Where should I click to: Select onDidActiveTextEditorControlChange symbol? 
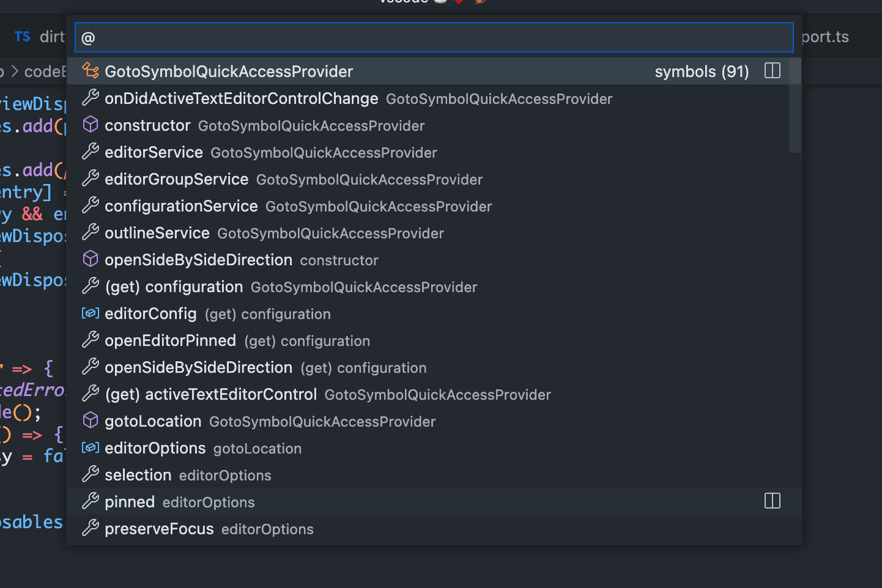point(242,98)
